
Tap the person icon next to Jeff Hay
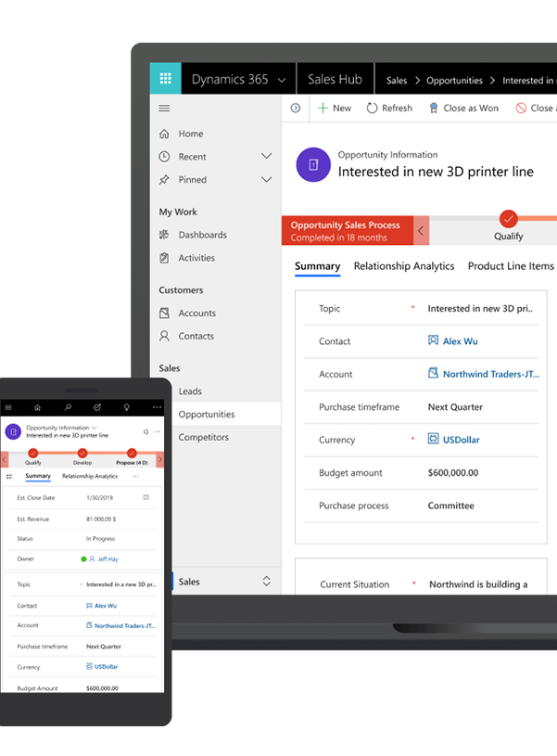coord(92,559)
